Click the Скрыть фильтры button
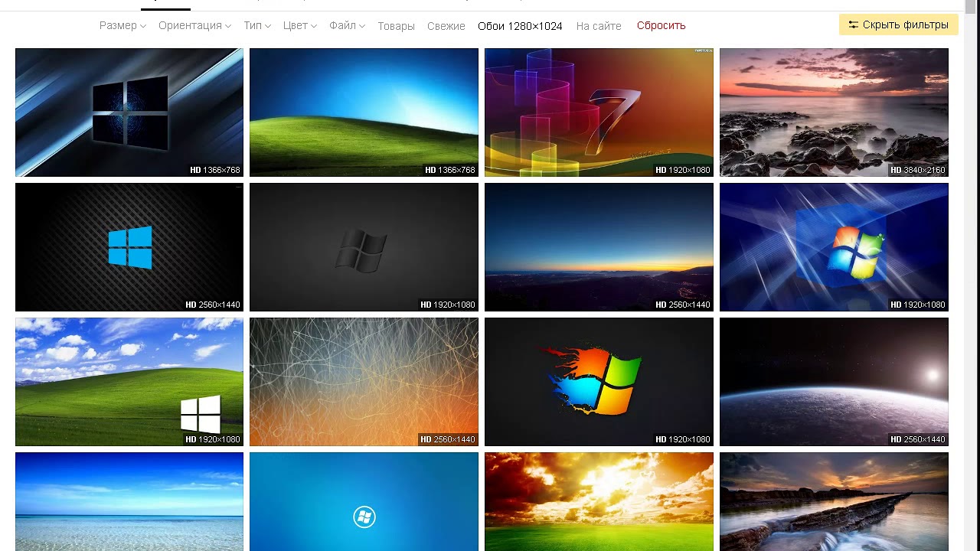Viewport: 980px width, 551px height. pos(898,24)
